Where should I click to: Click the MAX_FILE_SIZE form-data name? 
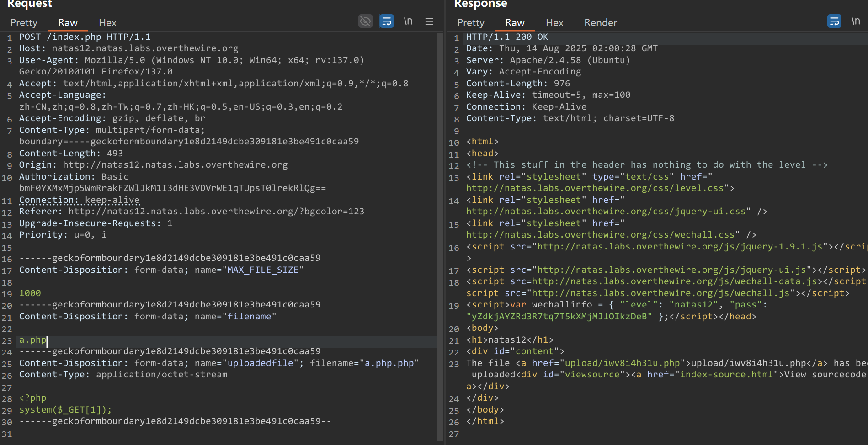263,270
